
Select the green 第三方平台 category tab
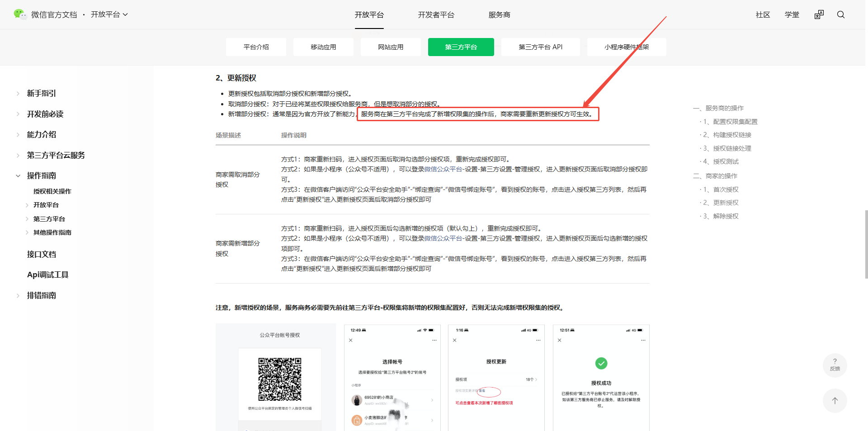pos(461,47)
